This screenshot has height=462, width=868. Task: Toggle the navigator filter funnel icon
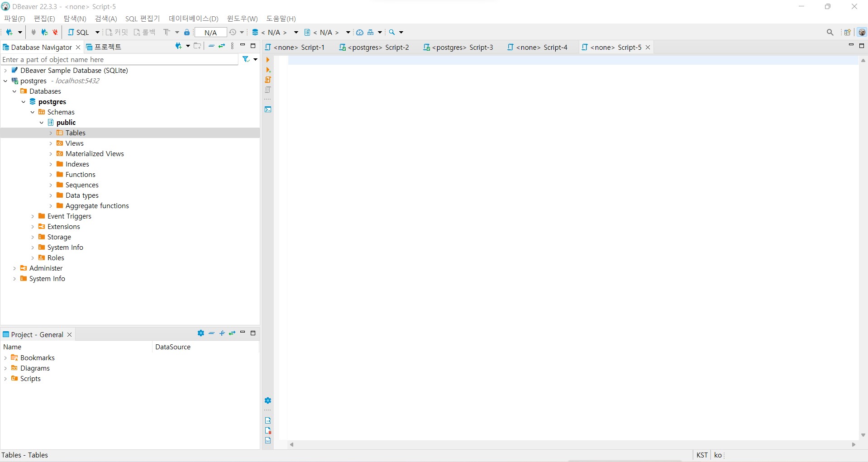(x=246, y=59)
